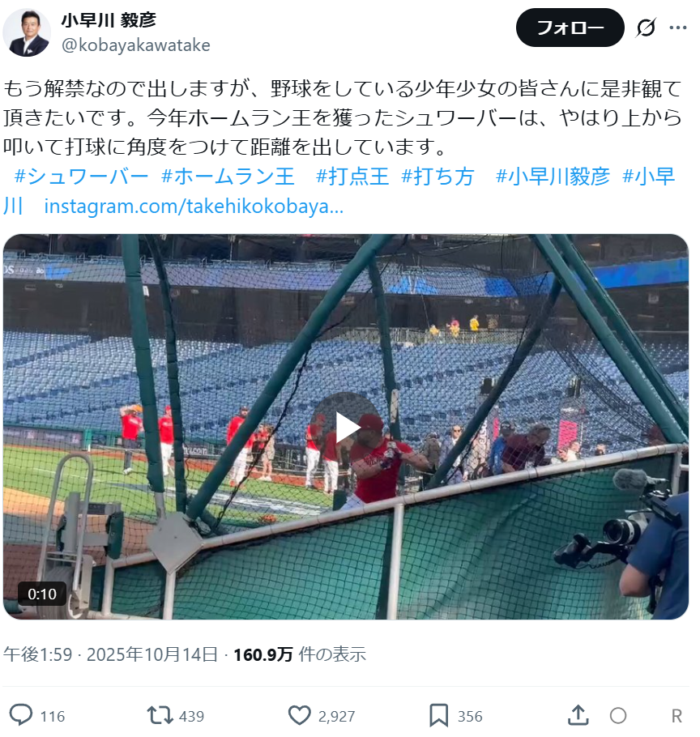The width and height of the screenshot is (700, 737).
Task: Click the reply speech bubble icon
Action: click(21, 715)
